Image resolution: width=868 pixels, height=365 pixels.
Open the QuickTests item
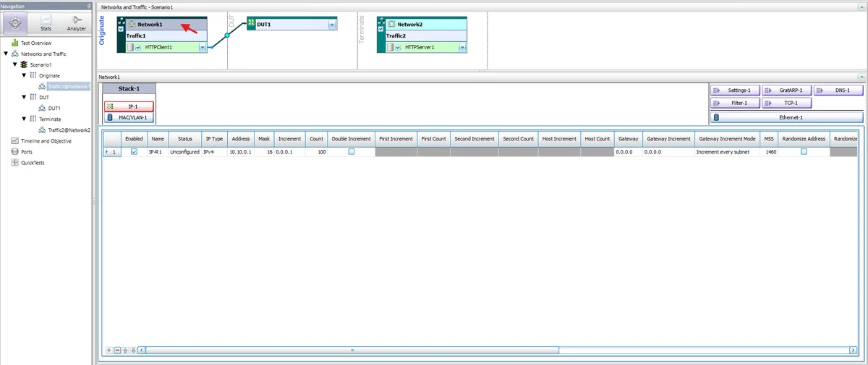[x=33, y=162]
